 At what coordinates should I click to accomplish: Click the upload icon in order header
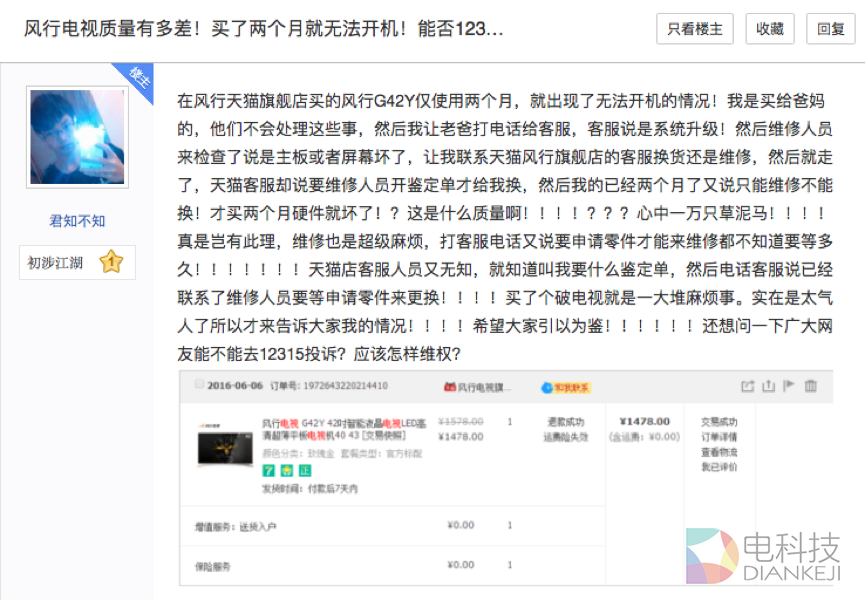(x=768, y=386)
